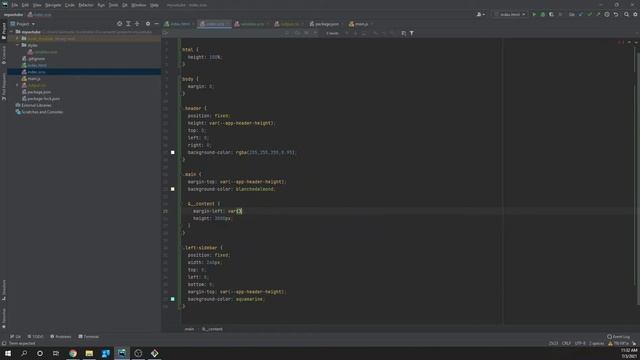
Task: Open the Terminal tool window
Action: click(x=89, y=337)
